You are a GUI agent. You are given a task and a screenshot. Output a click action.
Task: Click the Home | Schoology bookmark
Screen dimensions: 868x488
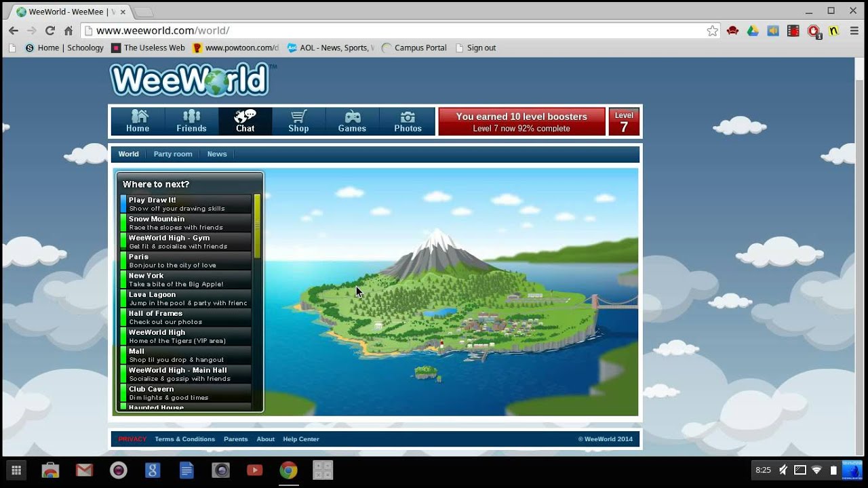pos(64,48)
